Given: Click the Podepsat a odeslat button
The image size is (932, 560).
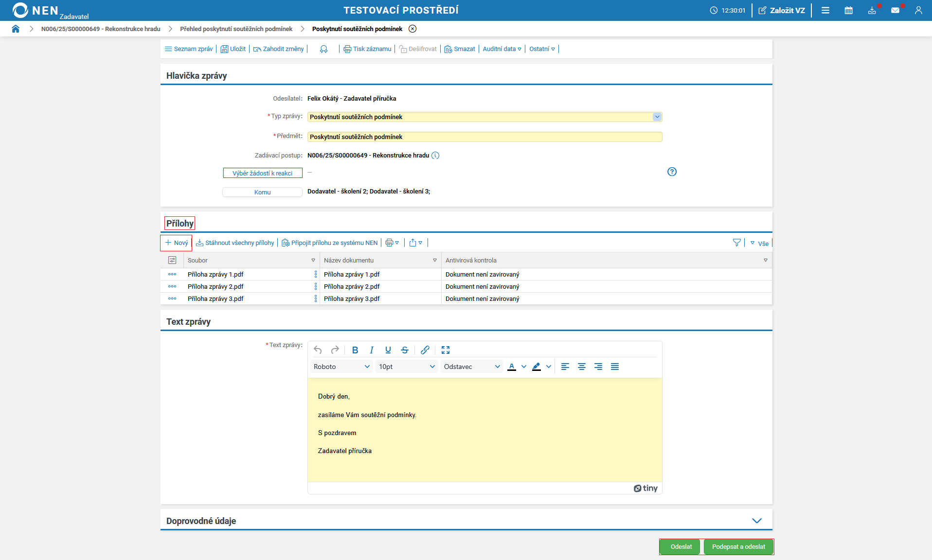Looking at the screenshot, I should (738, 547).
